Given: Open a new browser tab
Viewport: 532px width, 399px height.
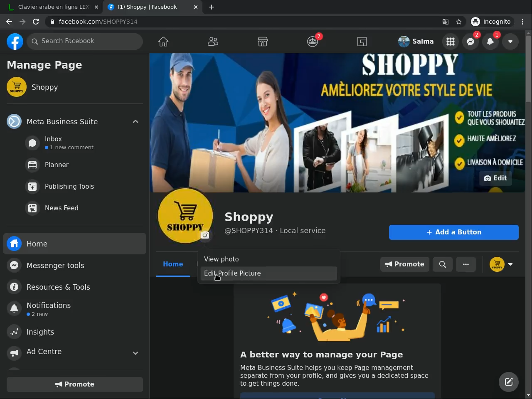Looking at the screenshot, I should point(212,7).
